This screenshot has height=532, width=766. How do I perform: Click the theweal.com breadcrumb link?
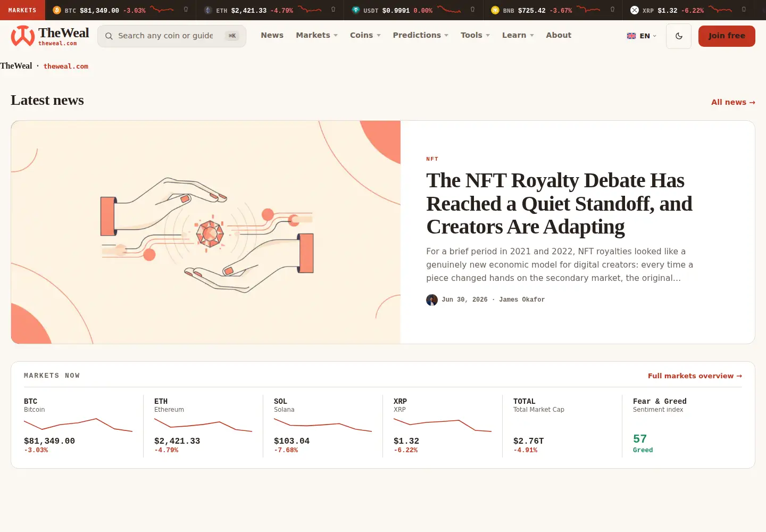point(66,66)
